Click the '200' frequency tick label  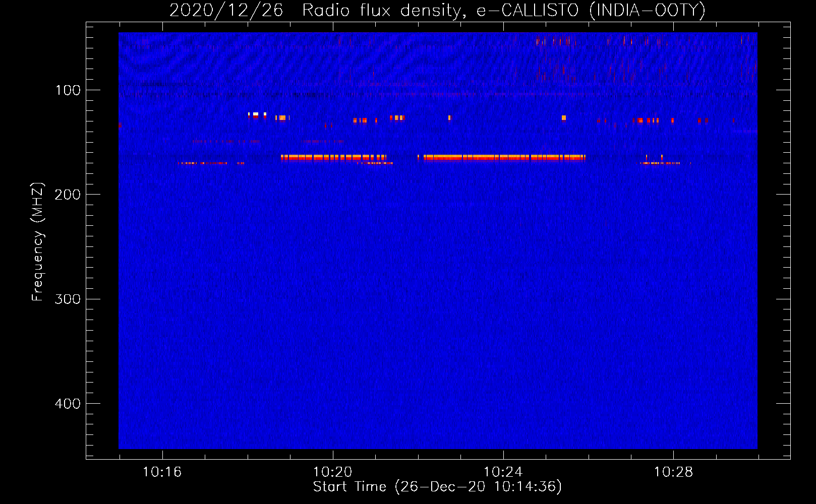pyautogui.click(x=68, y=195)
